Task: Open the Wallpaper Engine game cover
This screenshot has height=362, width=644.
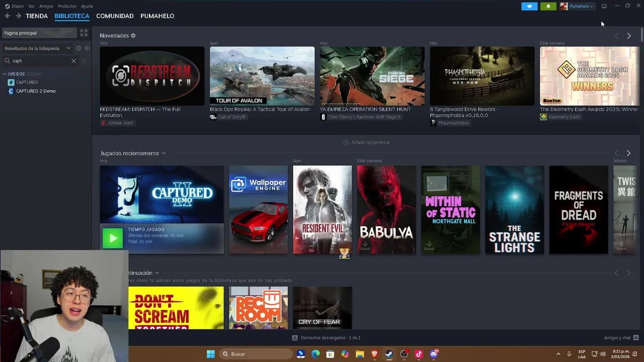Action: (x=259, y=210)
